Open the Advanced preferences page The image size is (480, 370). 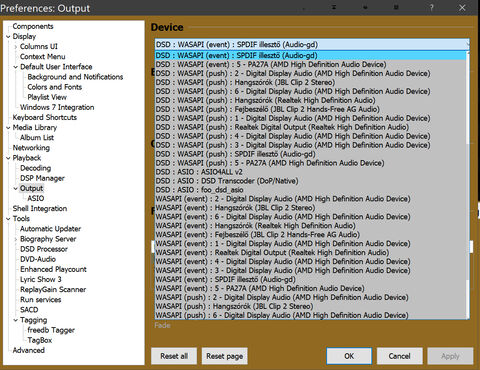coord(29,350)
